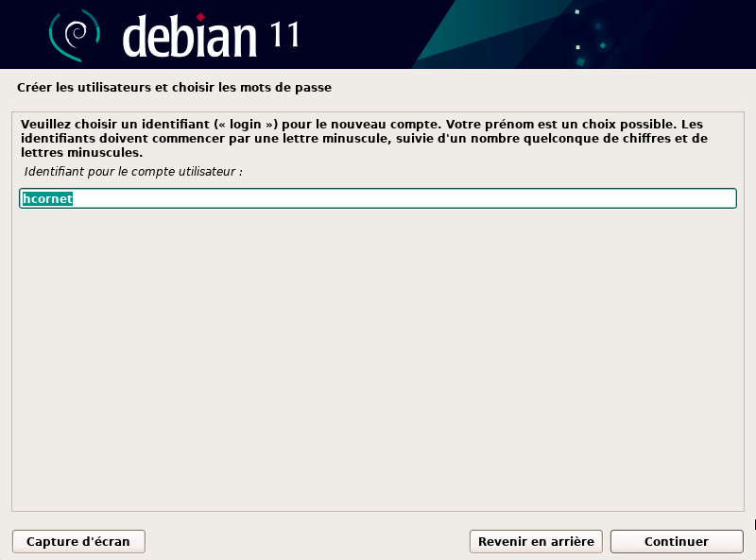The height and width of the screenshot is (560, 756).
Task: Click the 'debian 11' banner title
Action: tap(211, 36)
